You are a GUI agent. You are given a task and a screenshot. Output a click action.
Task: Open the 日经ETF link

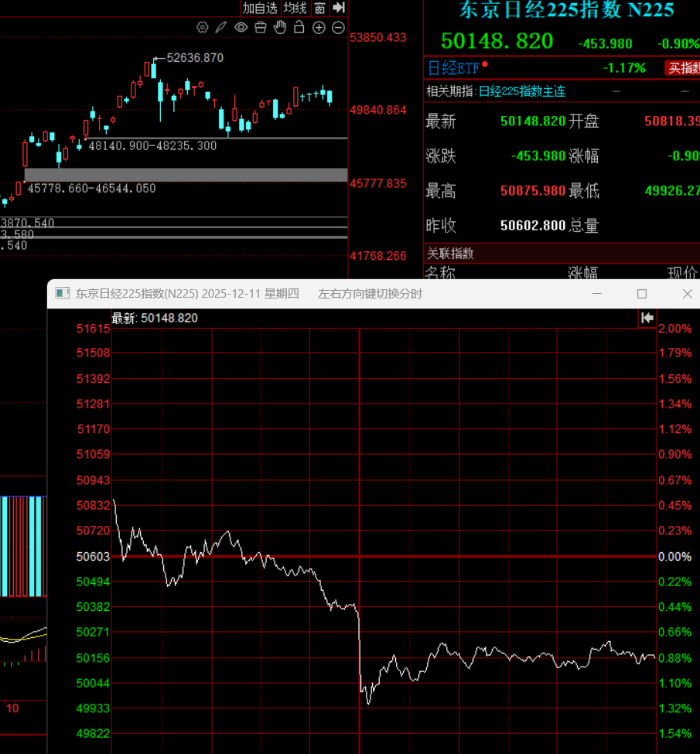(x=453, y=67)
